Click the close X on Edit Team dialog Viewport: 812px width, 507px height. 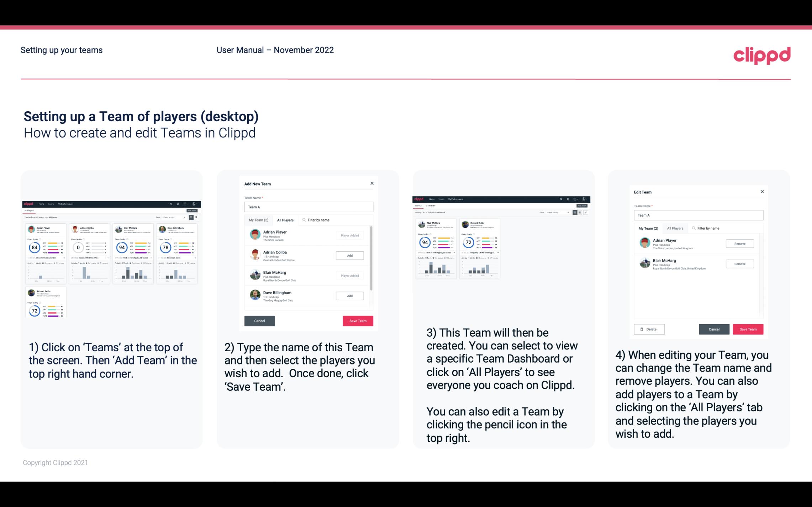click(762, 192)
